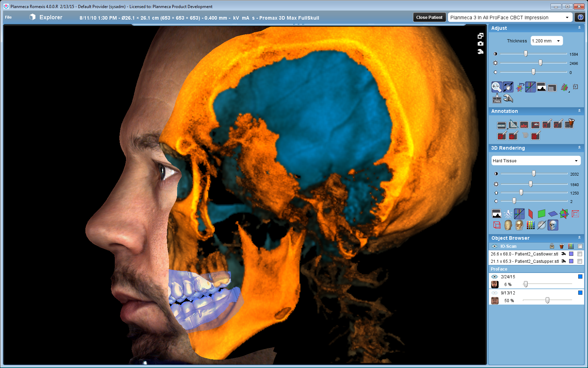The width and height of the screenshot is (588, 368).
Task: Open the File menu
Action: pyautogui.click(x=8, y=17)
